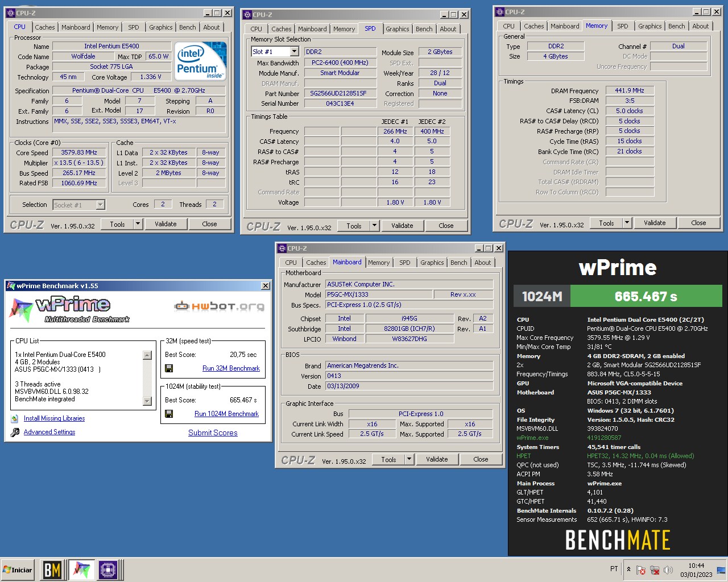Click the Advanced Settings wrench icon
This screenshot has width=728, height=582.
click(15, 433)
